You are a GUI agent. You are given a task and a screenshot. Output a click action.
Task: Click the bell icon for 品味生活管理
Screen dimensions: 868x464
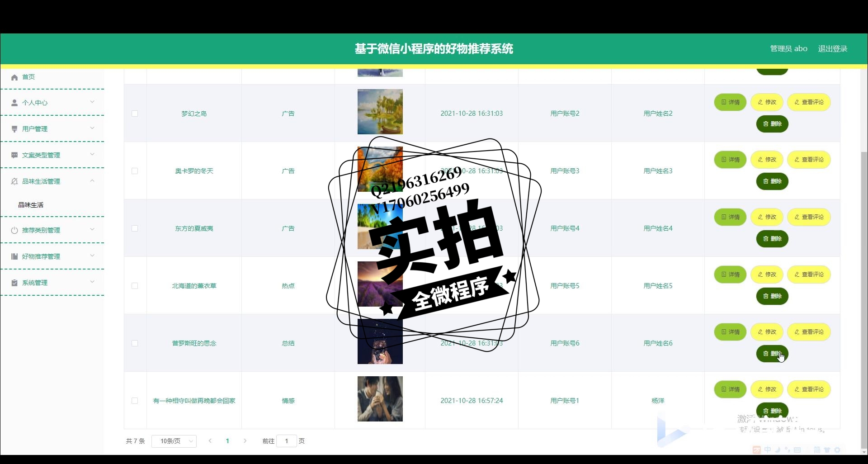tap(14, 181)
